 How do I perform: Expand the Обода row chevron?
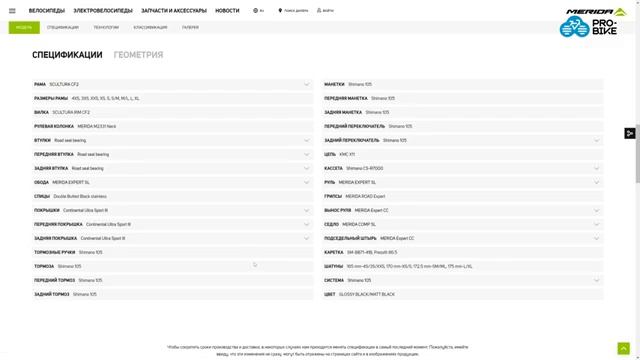coord(307,182)
